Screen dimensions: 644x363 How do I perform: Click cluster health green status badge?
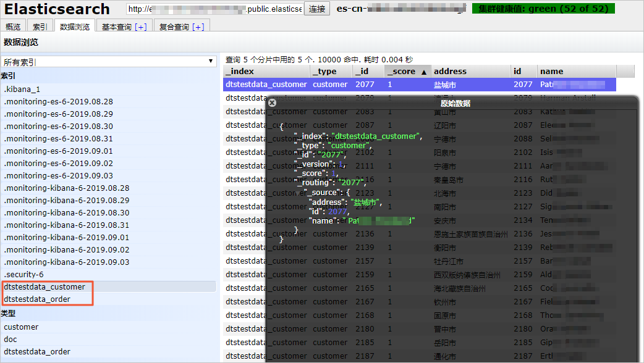pos(543,9)
